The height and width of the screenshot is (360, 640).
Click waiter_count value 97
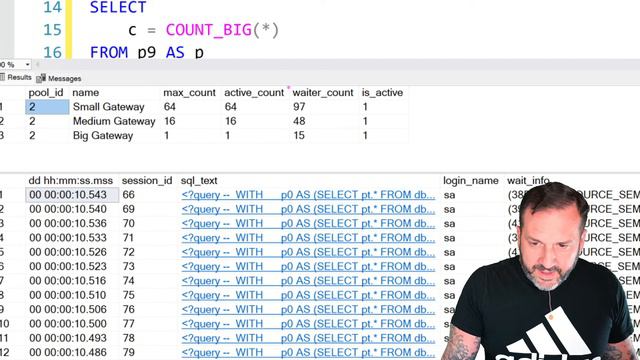click(x=299, y=107)
